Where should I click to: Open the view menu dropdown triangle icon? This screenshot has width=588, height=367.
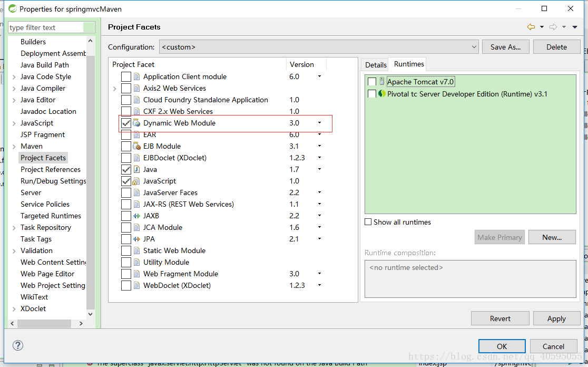[574, 27]
